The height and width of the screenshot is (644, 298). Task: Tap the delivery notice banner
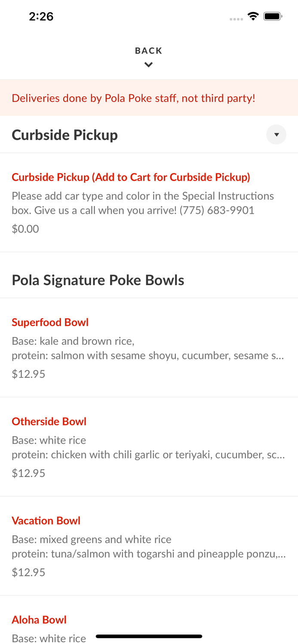[x=134, y=98]
